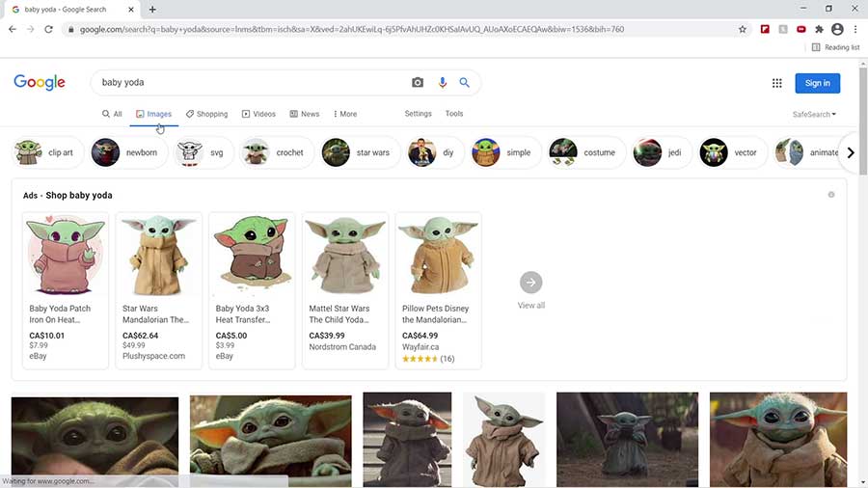The image size is (868, 488).
Task: Click the browser back arrow
Action: (13, 29)
